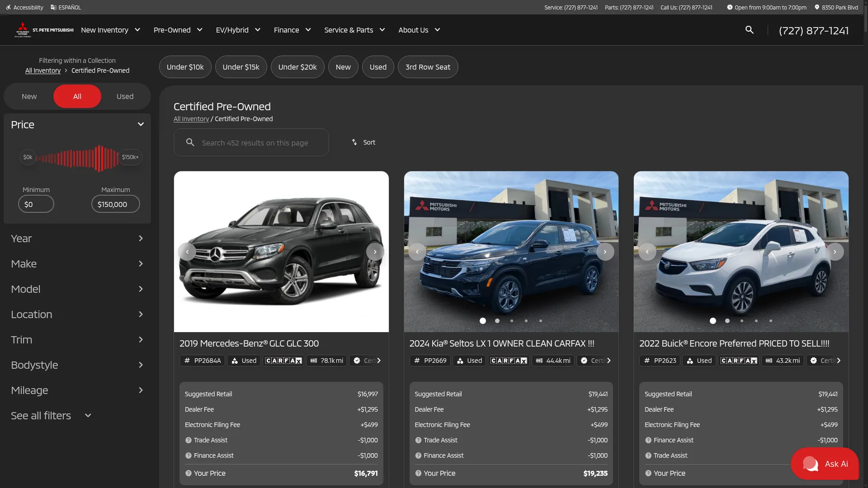Open the Accessibility icon in top bar
This screenshot has width=868, height=488.
pyautogui.click(x=8, y=7)
